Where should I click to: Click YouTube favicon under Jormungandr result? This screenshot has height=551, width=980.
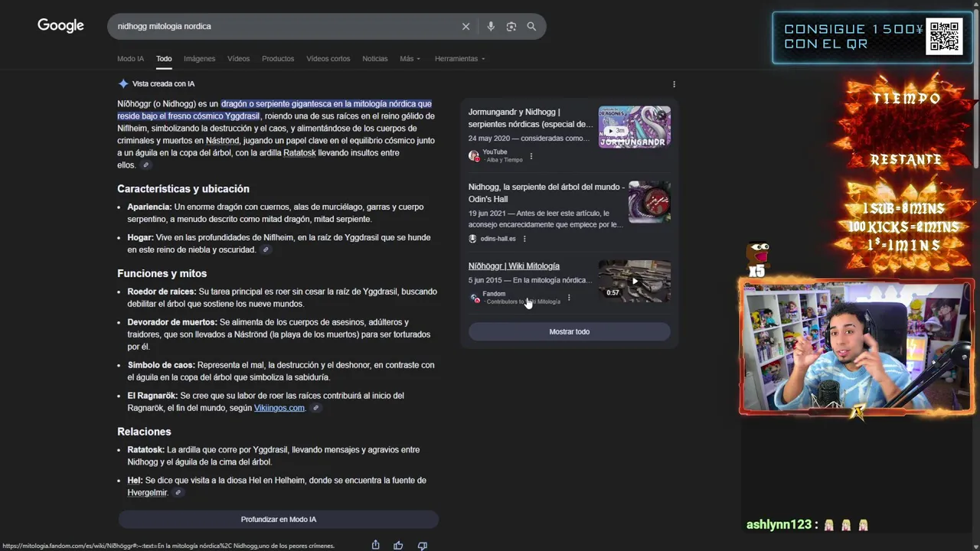[474, 156]
